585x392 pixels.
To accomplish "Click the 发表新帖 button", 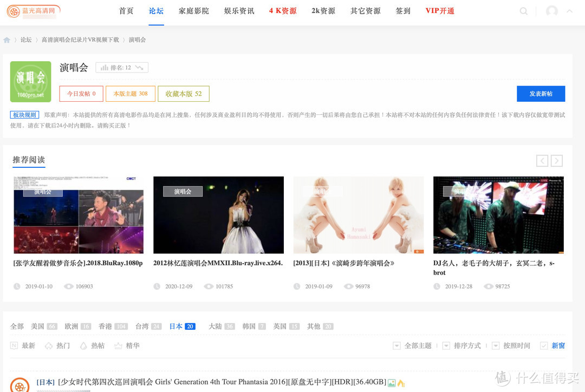I will pyautogui.click(x=541, y=94).
